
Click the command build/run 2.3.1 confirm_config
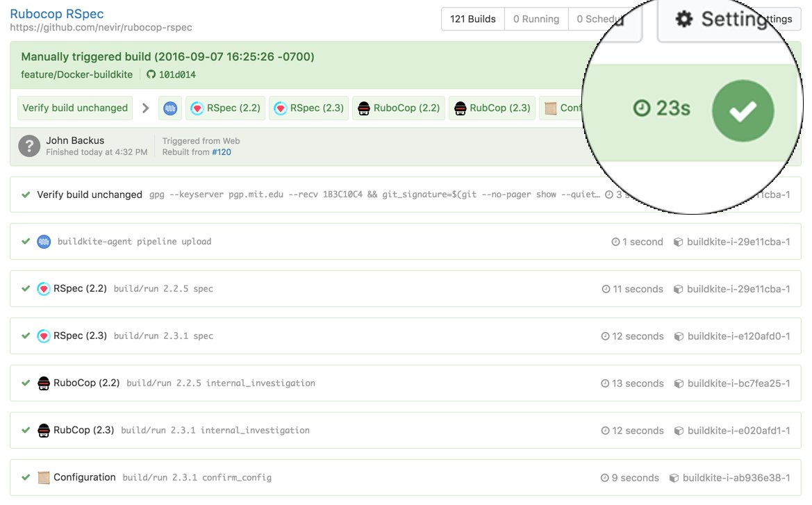[197, 477]
